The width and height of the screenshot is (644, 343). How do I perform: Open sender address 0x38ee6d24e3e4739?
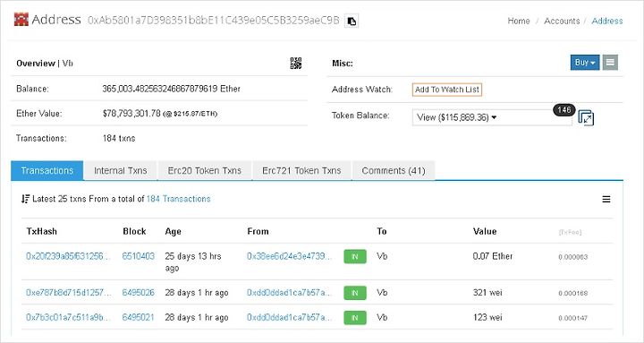289,256
